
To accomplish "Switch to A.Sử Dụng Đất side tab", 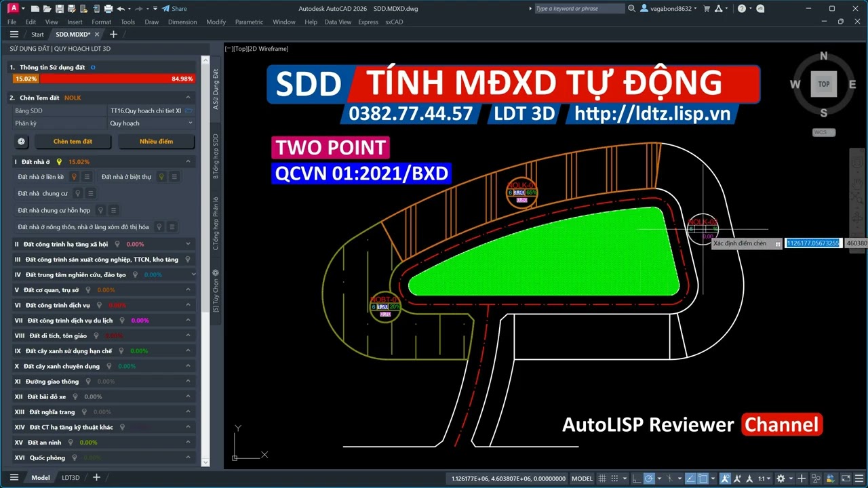I will pos(216,89).
